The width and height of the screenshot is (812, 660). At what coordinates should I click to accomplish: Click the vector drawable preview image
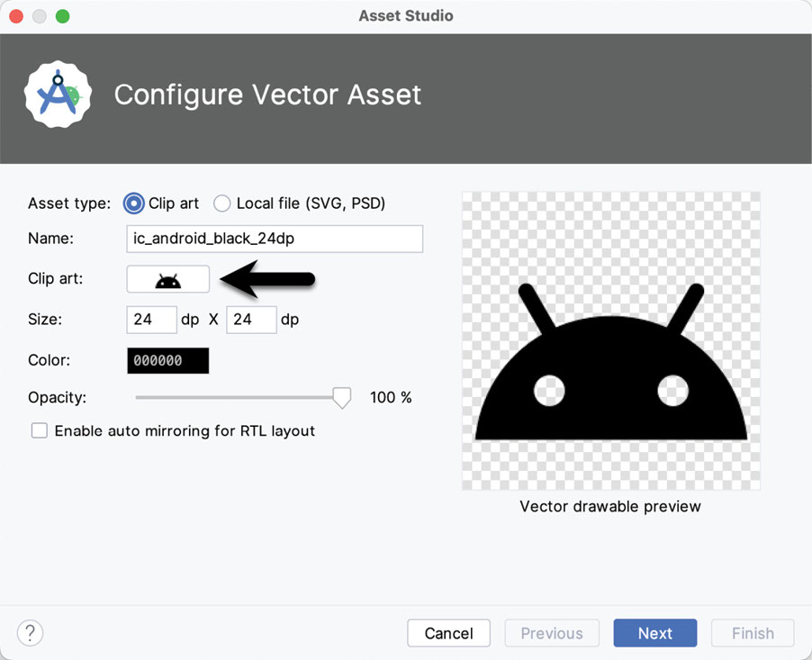tap(611, 340)
